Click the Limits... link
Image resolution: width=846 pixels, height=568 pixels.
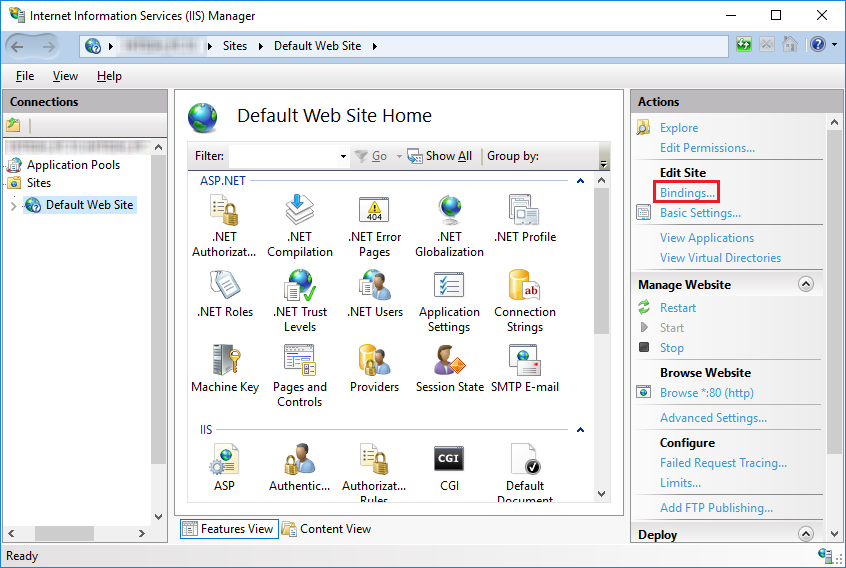[x=680, y=483]
